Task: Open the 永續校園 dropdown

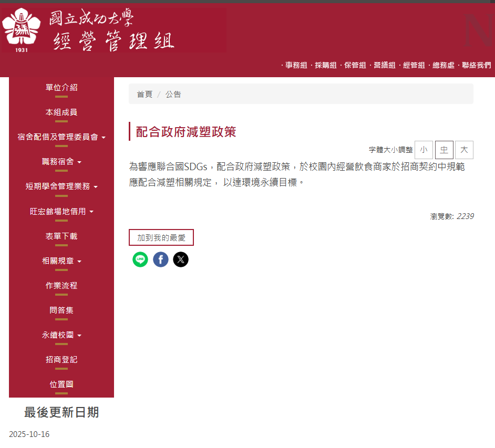Action: [61, 335]
